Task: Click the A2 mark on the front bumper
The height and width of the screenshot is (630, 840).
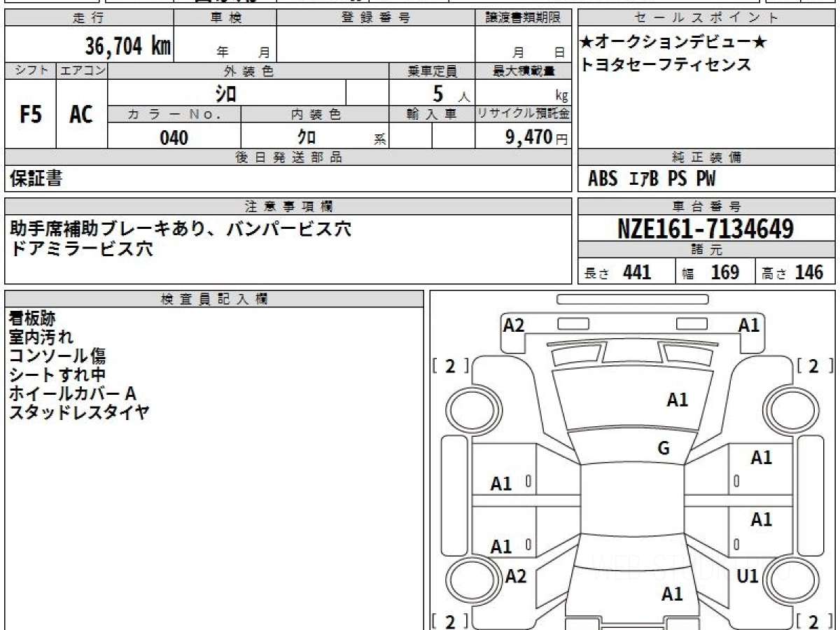Action: [514, 325]
